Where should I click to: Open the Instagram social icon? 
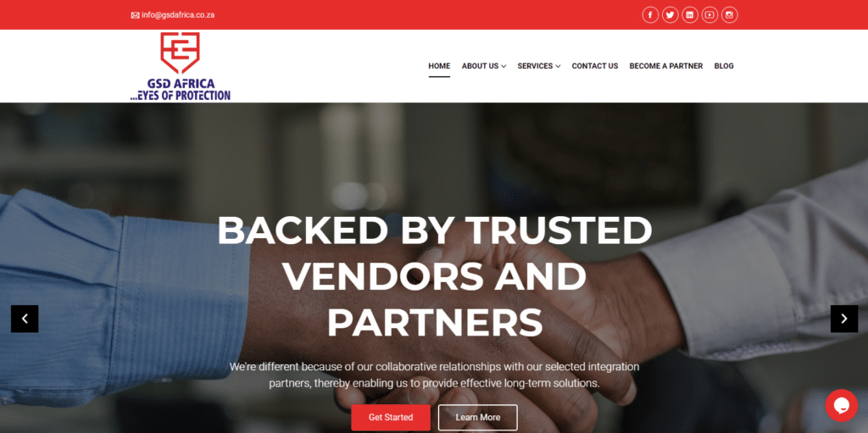(730, 15)
